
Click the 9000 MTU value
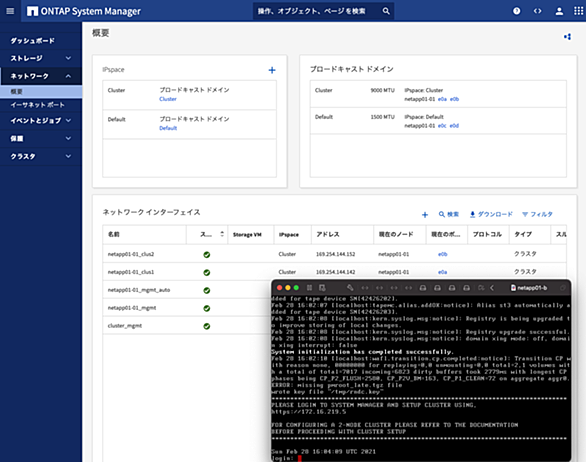pyautogui.click(x=382, y=90)
